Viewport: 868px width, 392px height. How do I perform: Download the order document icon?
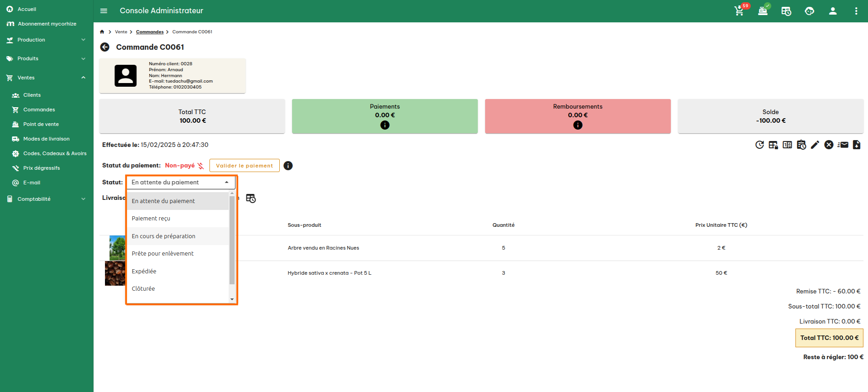pos(857,145)
